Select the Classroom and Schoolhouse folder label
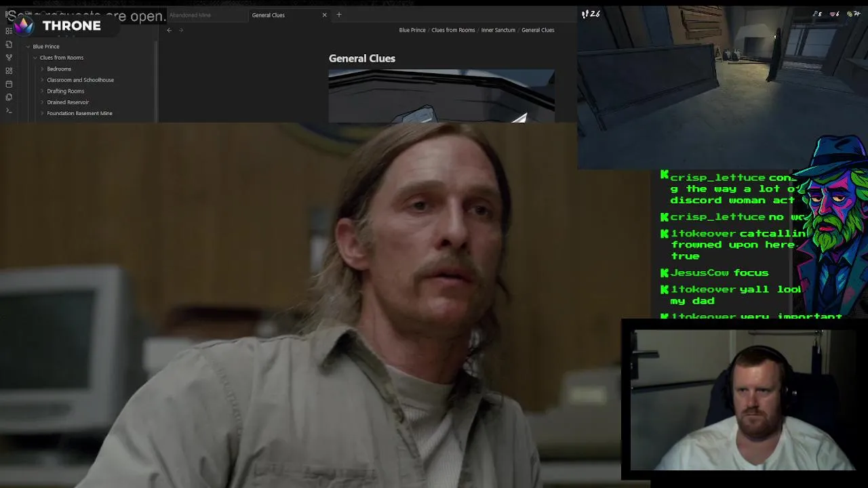The width and height of the screenshot is (868, 488). [x=80, y=80]
